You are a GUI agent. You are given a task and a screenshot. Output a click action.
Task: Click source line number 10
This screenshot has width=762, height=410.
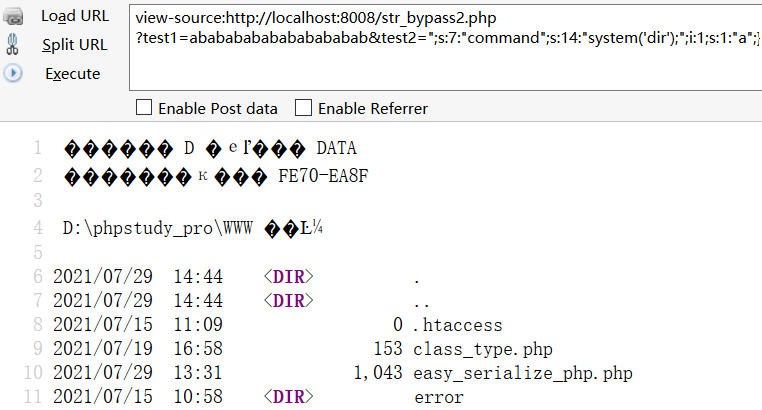[32, 373]
